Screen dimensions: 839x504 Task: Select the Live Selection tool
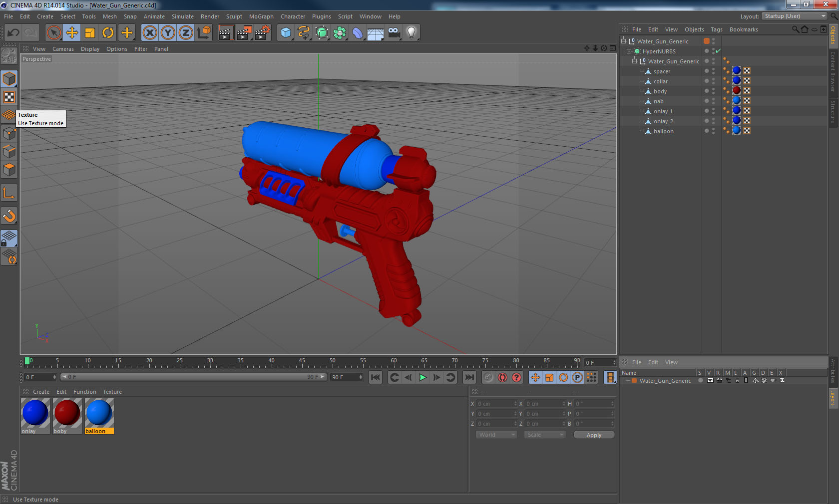(x=53, y=33)
